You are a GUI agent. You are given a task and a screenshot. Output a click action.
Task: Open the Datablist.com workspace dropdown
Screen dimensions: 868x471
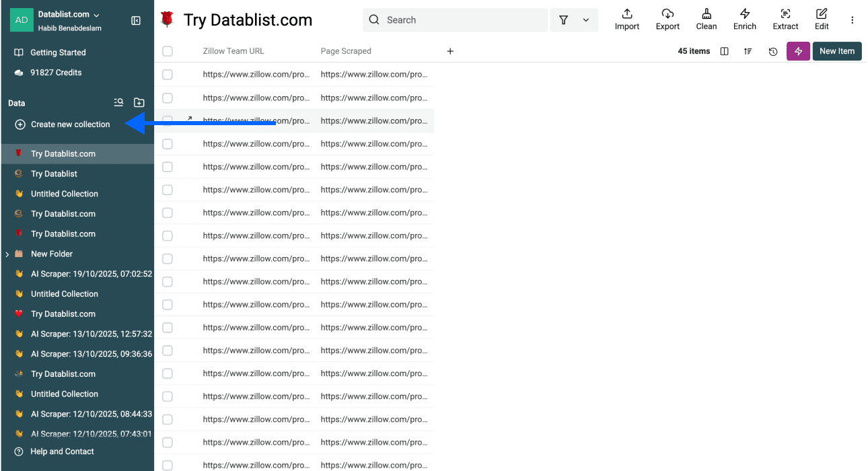click(95, 15)
